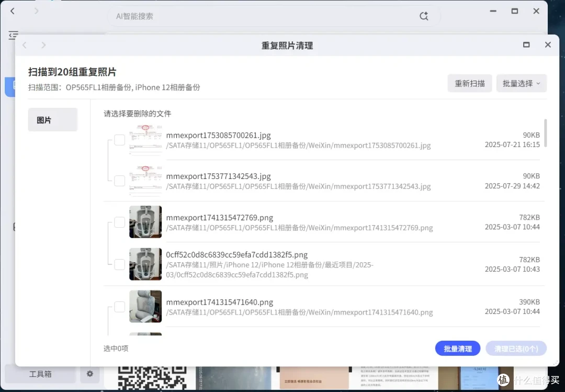The width and height of the screenshot is (565, 392).
Task: Open thumbnail of mmexport1753771342543.jpg
Action: (x=145, y=181)
